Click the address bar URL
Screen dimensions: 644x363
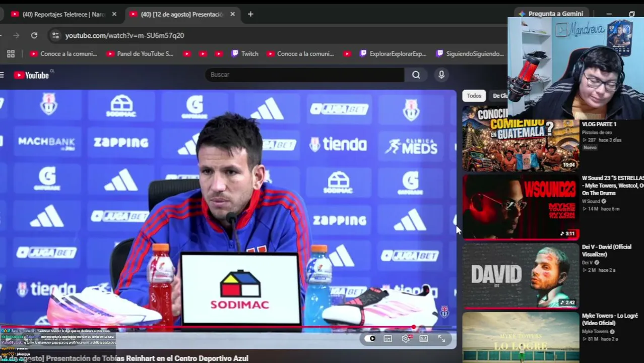pyautogui.click(x=124, y=35)
